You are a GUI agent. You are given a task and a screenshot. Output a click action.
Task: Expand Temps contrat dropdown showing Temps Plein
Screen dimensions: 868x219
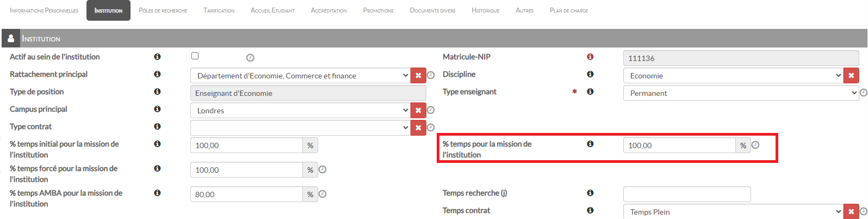point(733,212)
